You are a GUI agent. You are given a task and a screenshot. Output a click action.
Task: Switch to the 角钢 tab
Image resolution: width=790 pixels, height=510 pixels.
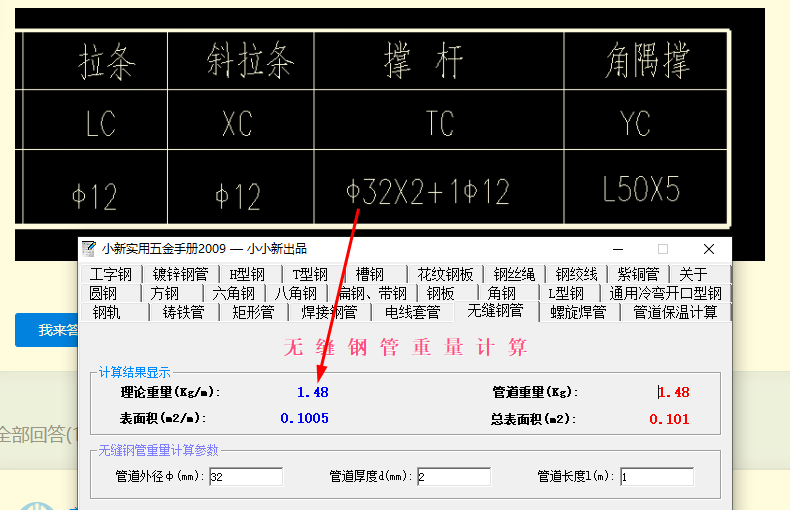pyautogui.click(x=502, y=293)
